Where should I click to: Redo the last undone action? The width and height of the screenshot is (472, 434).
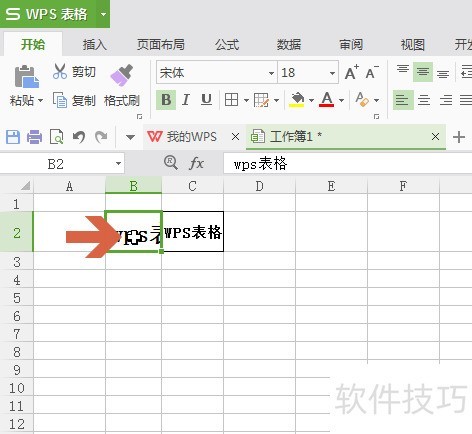pos(101,137)
